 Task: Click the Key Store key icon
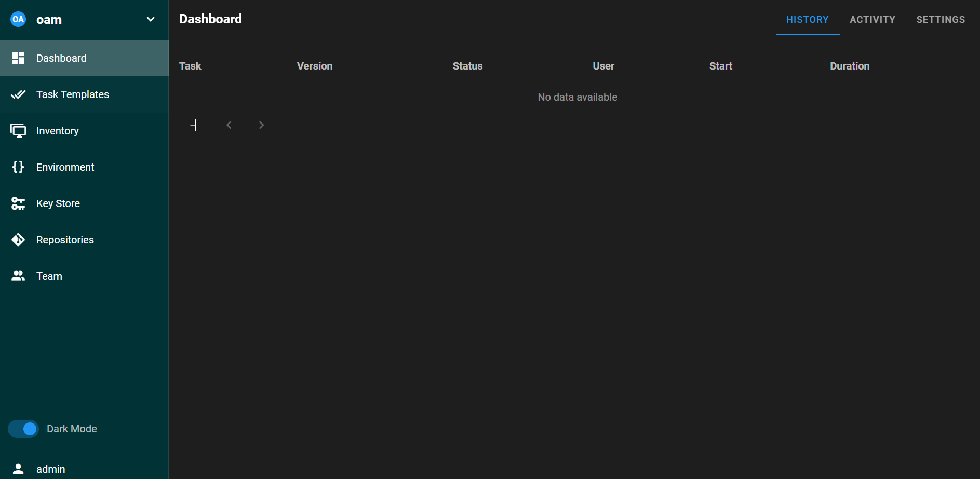pos(18,203)
